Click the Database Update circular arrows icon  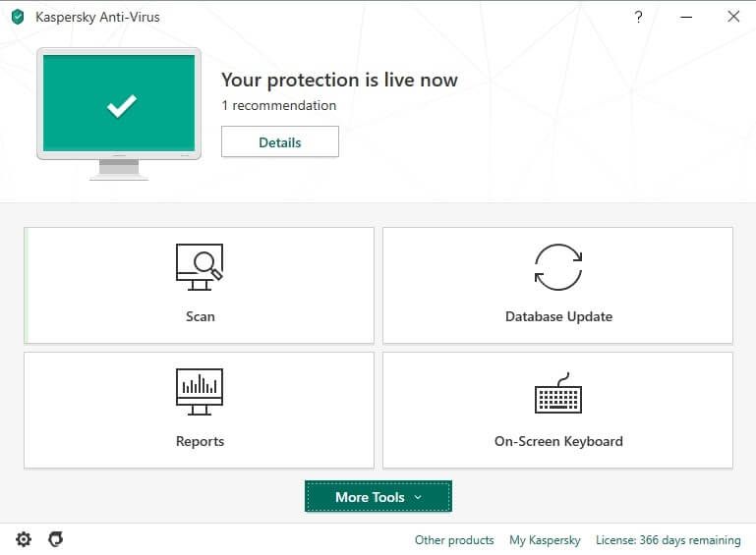click(x=558, y=267)
